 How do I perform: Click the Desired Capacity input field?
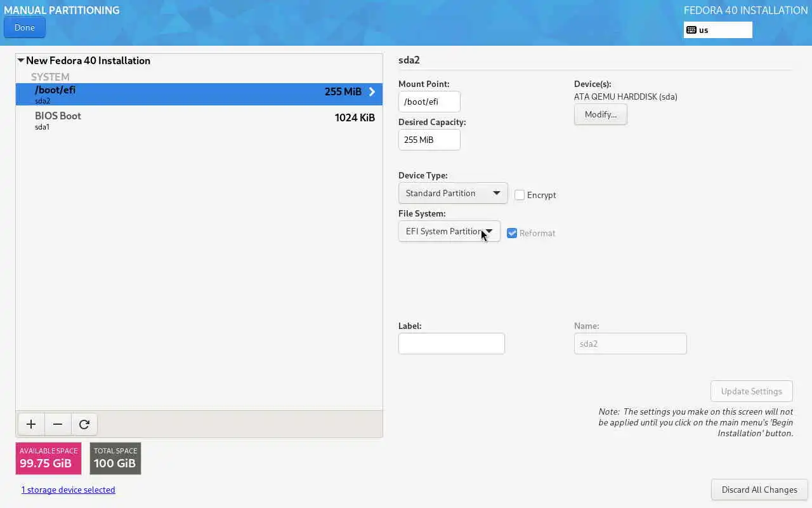tap(429, 140)
